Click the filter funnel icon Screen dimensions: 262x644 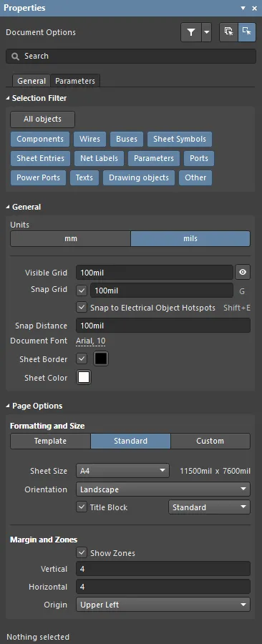point(191,32)
